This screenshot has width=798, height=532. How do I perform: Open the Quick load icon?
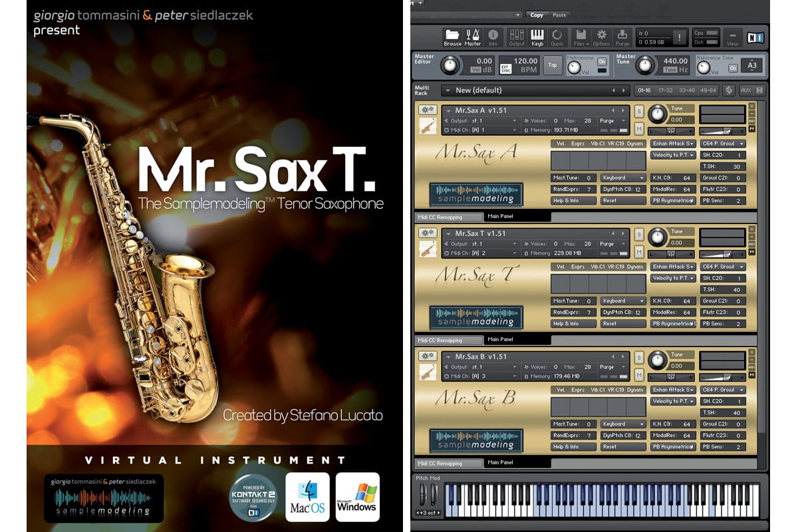click(x=557, y=37)
